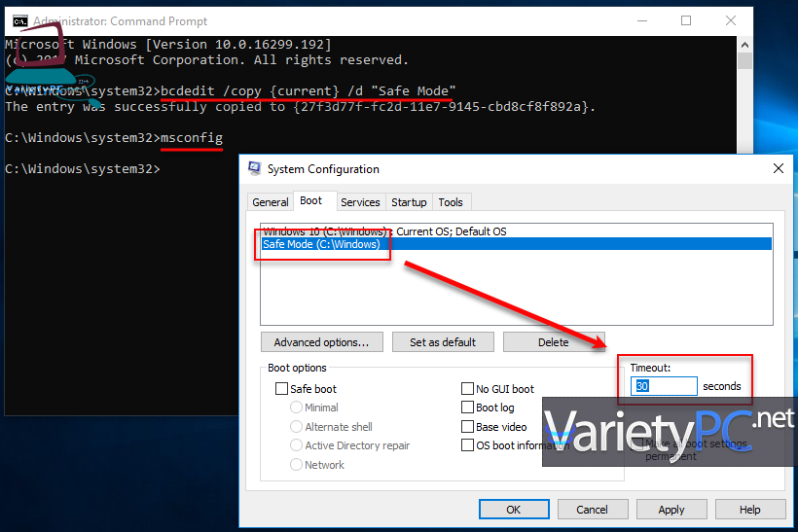798x532 pixels.
Task: Click the last C:\Windows\system32> prompt
Action: coord(83,169)
